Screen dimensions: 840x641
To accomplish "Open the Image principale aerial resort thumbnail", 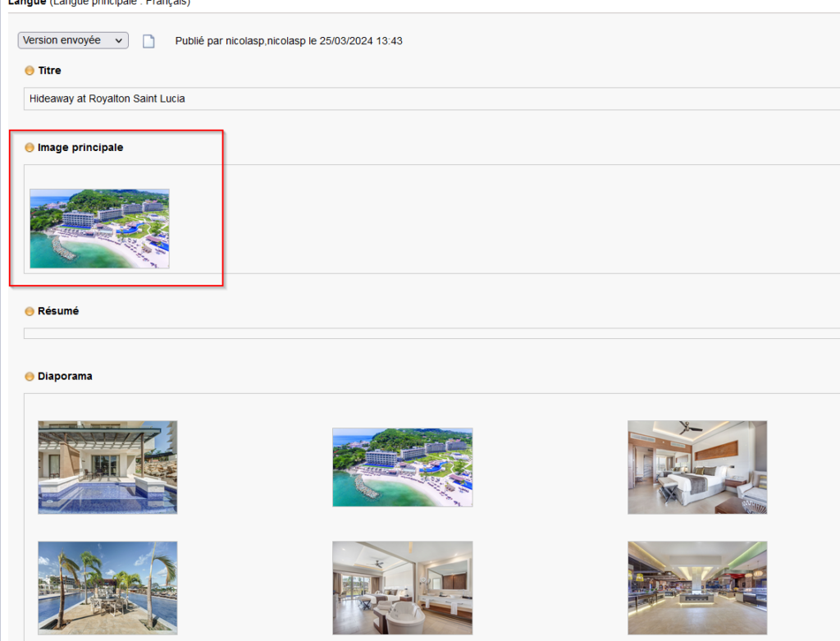I will [x=99, y=228].
